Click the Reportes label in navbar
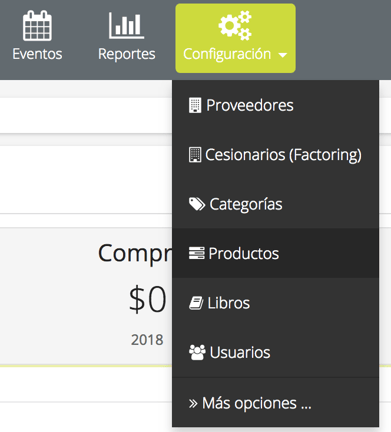The image size is (391, 432). coord(127,54)
